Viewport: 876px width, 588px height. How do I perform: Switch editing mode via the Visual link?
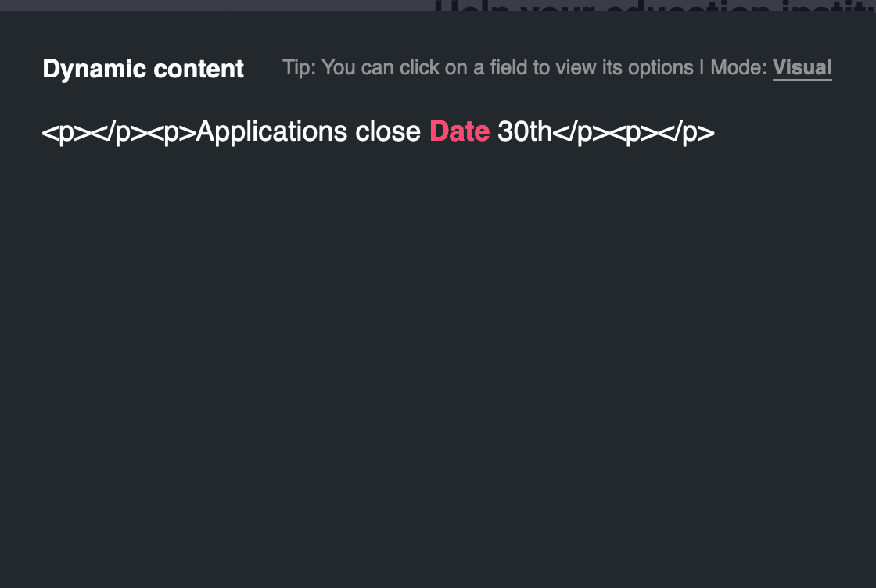pos(802,67)
